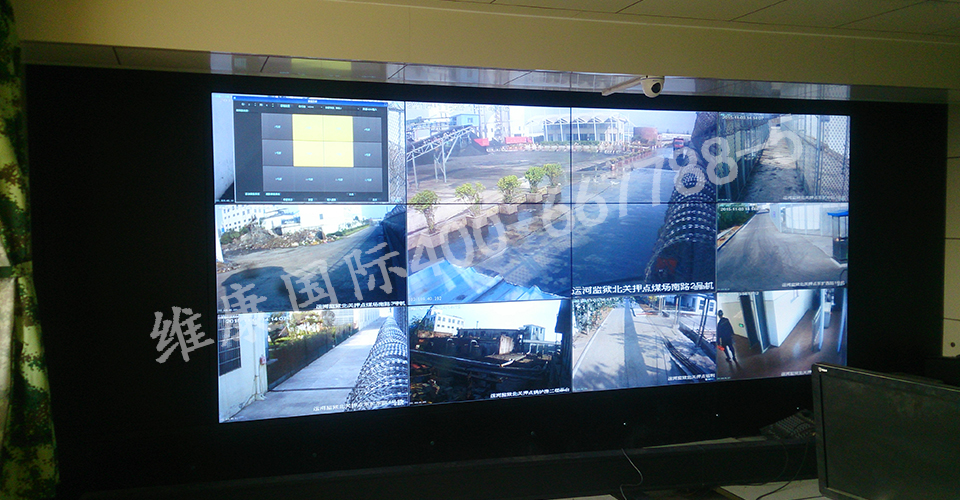Select bottom-right yellow highlighted layout cell

338,153
